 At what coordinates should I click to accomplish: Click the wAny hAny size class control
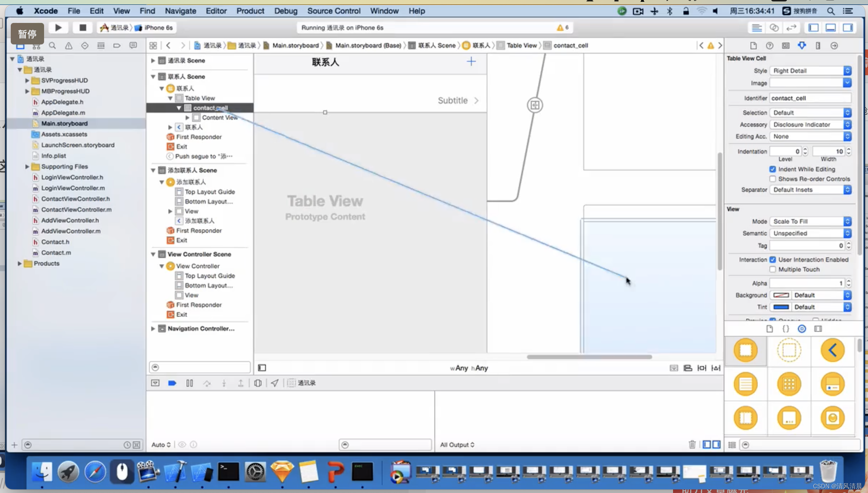(469, 368)
